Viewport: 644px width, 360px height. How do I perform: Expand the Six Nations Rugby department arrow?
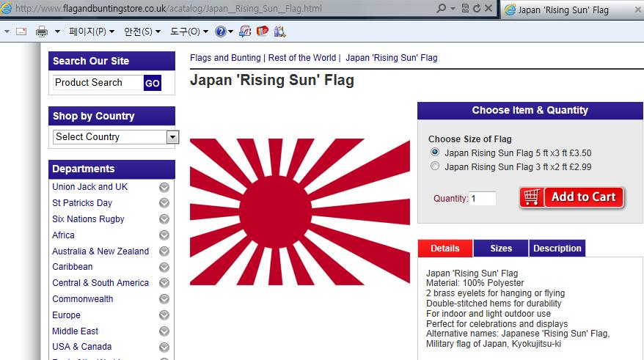[164, 219]
